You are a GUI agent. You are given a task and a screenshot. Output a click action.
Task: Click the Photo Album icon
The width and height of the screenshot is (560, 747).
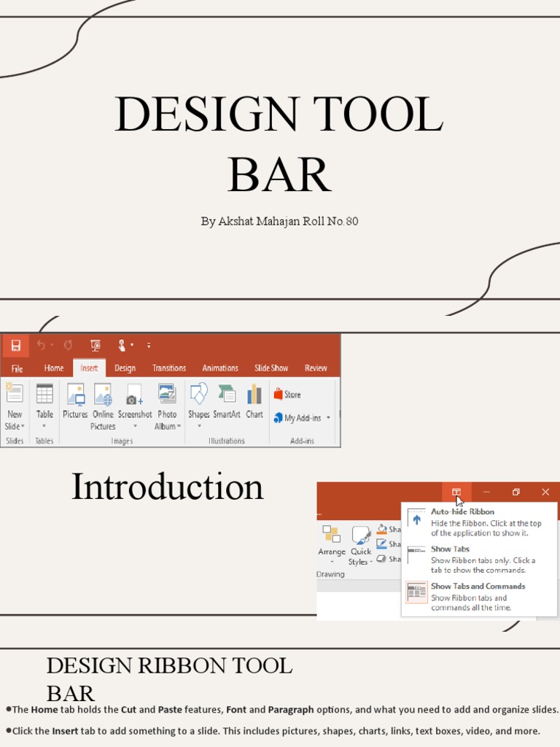coord(167,394)
